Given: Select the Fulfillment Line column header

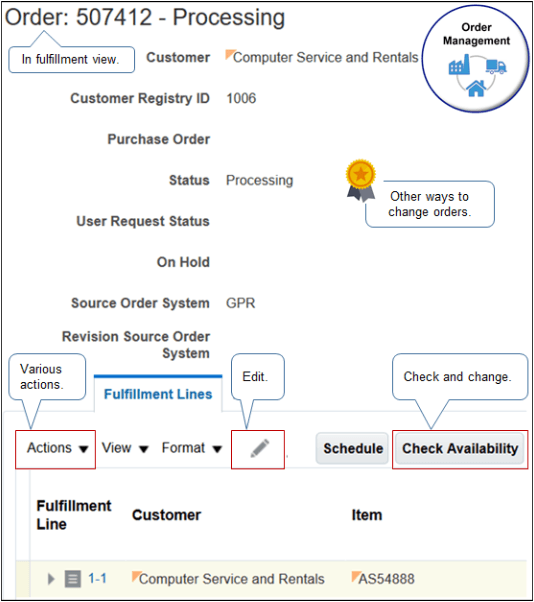Looking at the screenshot, I should pyautogui.click(x=74, y=515).
